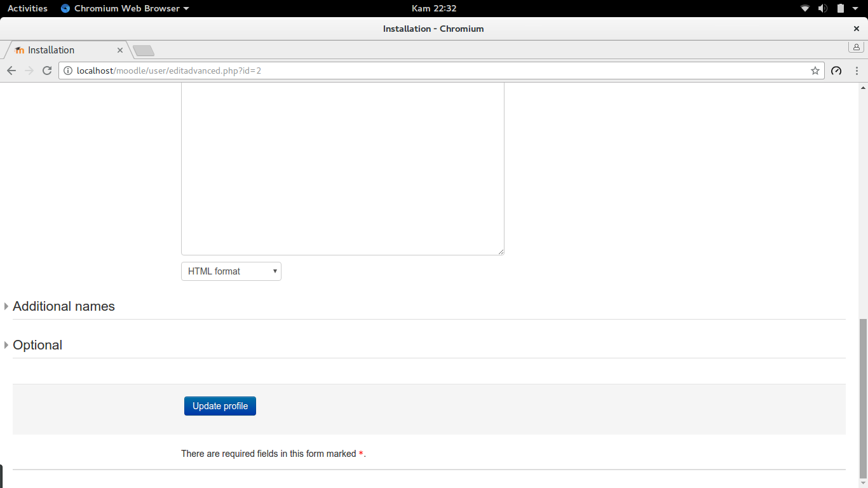Click the speedometer extension icon
This screenshot has width=868, height=488.
point(836,71)
